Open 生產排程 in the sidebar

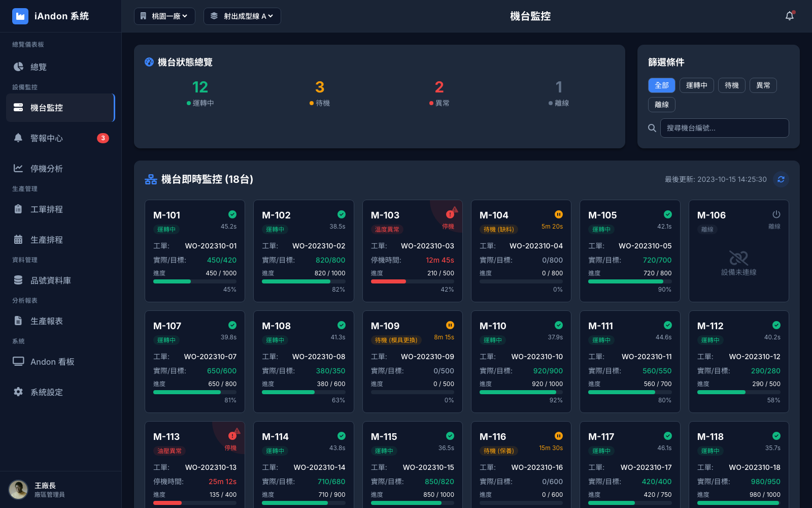click(61, 239)
